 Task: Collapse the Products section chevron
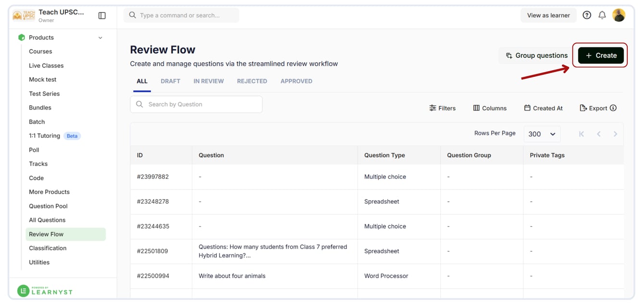(100, 37)
